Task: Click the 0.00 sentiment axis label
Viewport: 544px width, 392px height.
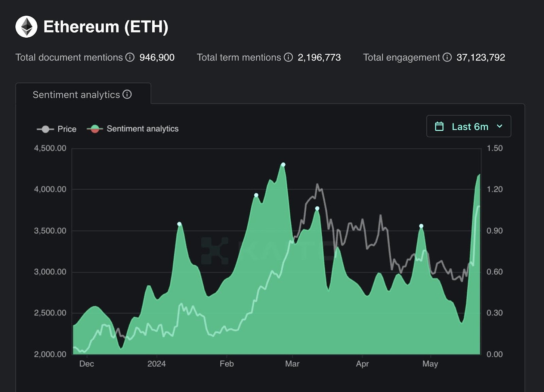Action: click(495, 354)
